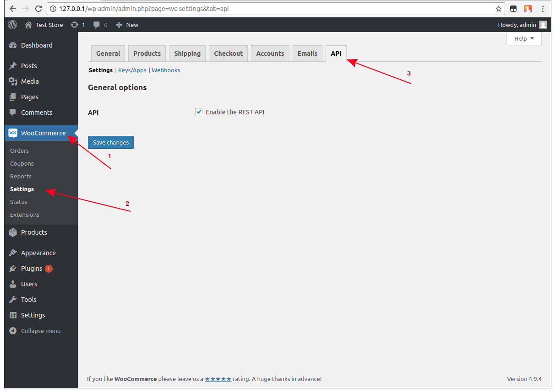The height and width of the screenshot is (392, 555).
Task: Open the Webhooks subsection link
Action: click(166, 70)
